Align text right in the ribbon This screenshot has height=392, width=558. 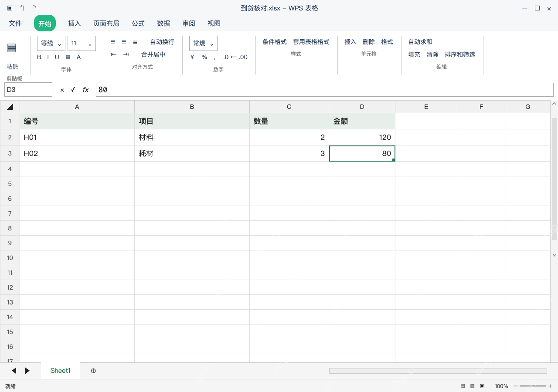tap(135, 42)
